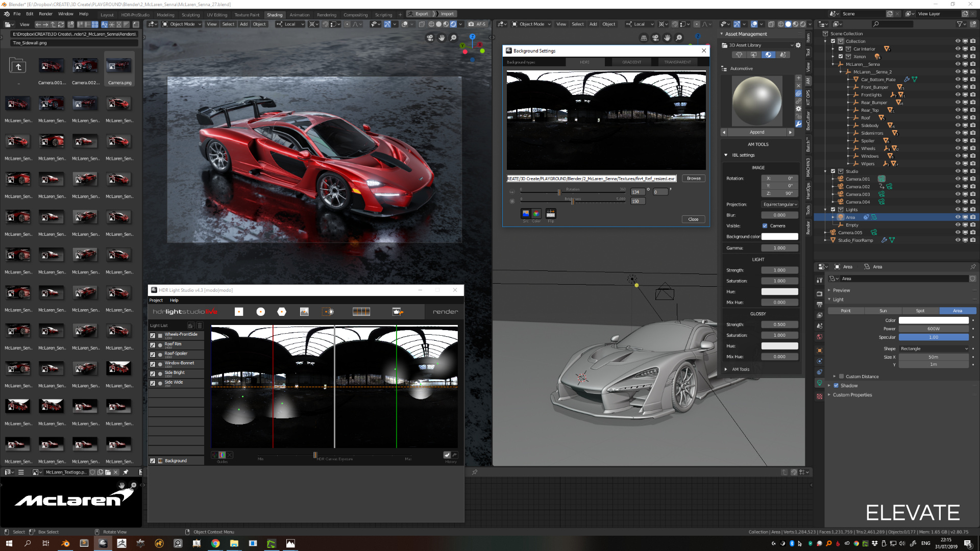Expand the Preview panel in properties

click(829, 290)
